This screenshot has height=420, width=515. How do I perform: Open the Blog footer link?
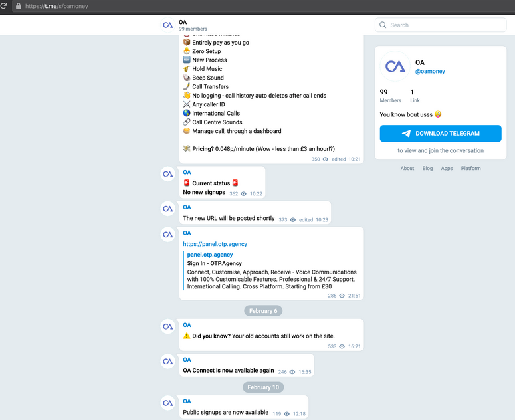click(x=427, y=169)
